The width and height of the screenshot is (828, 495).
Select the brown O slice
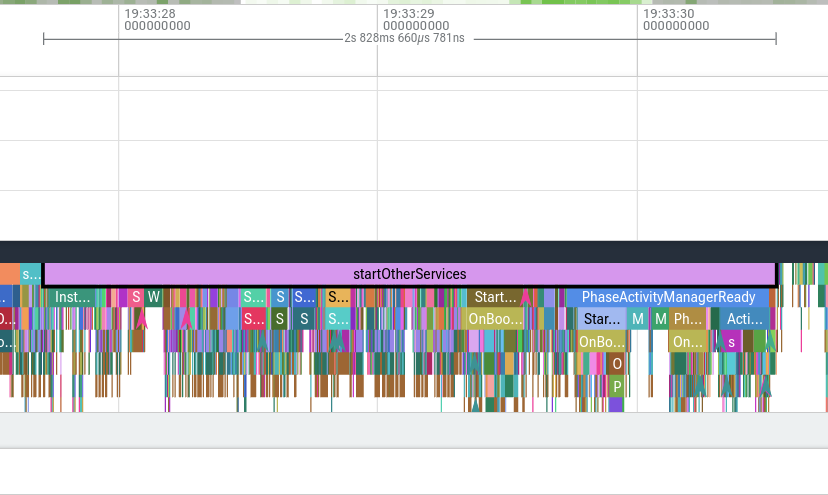coord(617,364)
